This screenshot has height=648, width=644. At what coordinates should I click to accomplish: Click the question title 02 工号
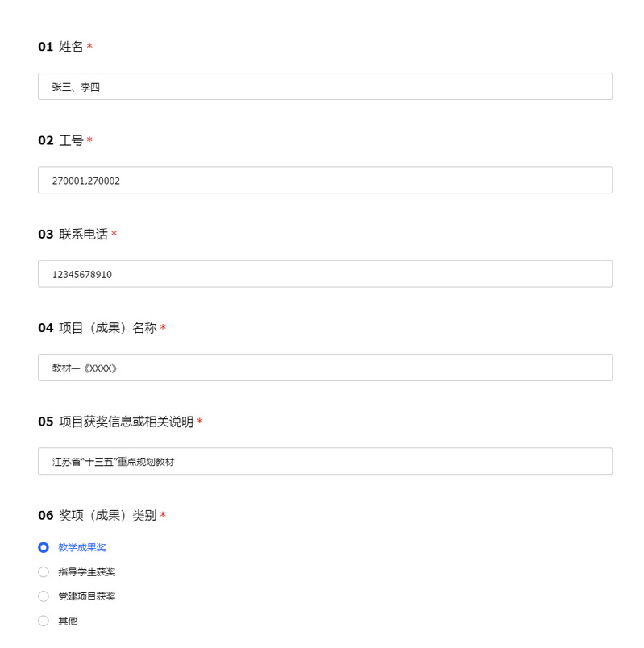point(61,140)
